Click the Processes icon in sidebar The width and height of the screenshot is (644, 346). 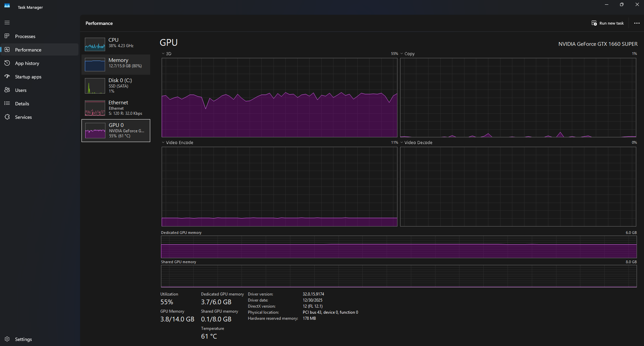(x=7, y=36)
